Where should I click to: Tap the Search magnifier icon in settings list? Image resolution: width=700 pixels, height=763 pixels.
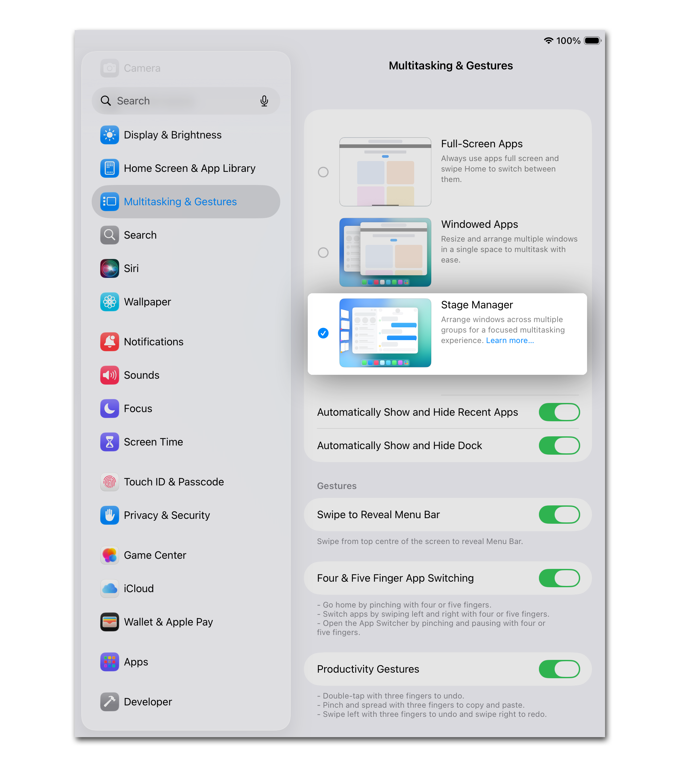109,235
